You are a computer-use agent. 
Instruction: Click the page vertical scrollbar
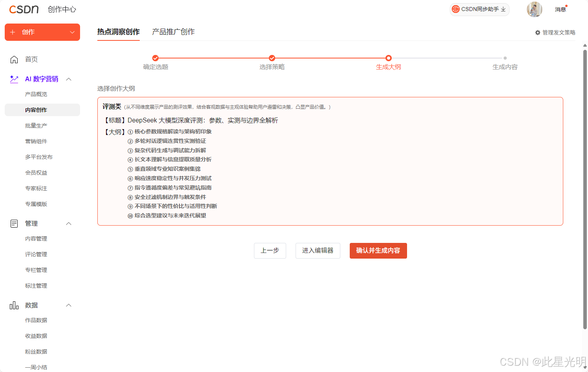coord(585,189)
